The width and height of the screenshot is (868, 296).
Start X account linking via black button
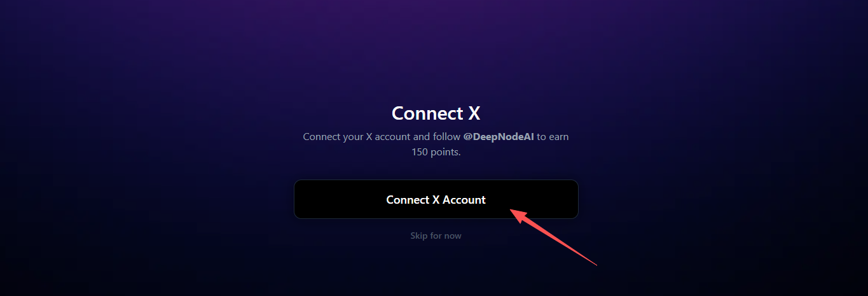436,199
